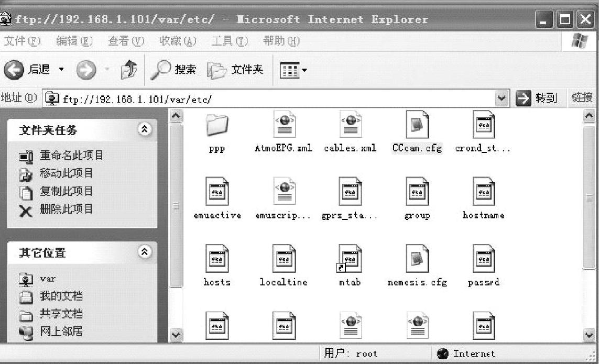Viewport: 599px width, 364px height.
Task: Collapse the 文件夹任务 panel
Action: pyautogui.click(x=145, y=129)
